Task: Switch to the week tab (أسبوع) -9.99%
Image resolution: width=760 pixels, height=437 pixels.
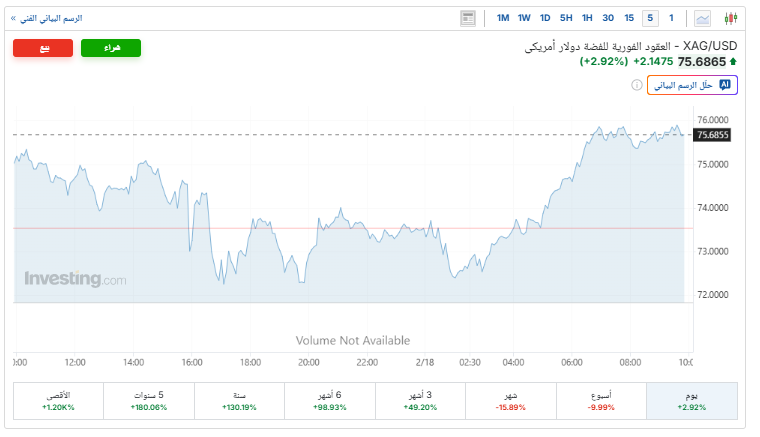Action: tap(601, 401)
